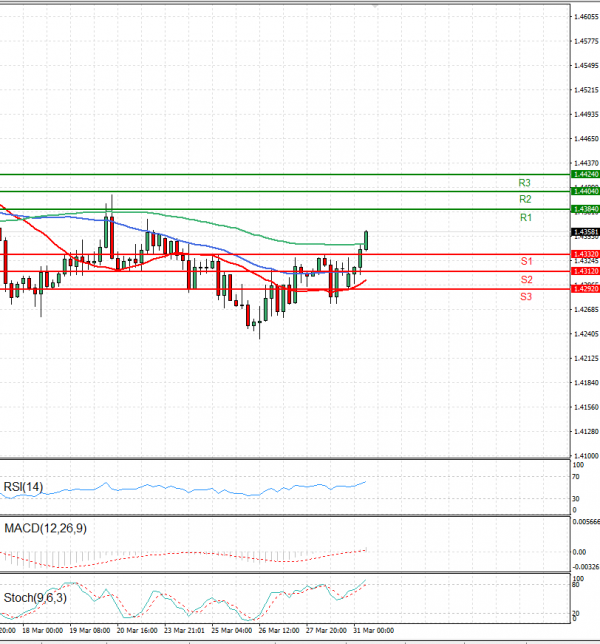The image size is (600, 644).
Task: Click the 1.42405 price axis value
Action: pos(586,334)
